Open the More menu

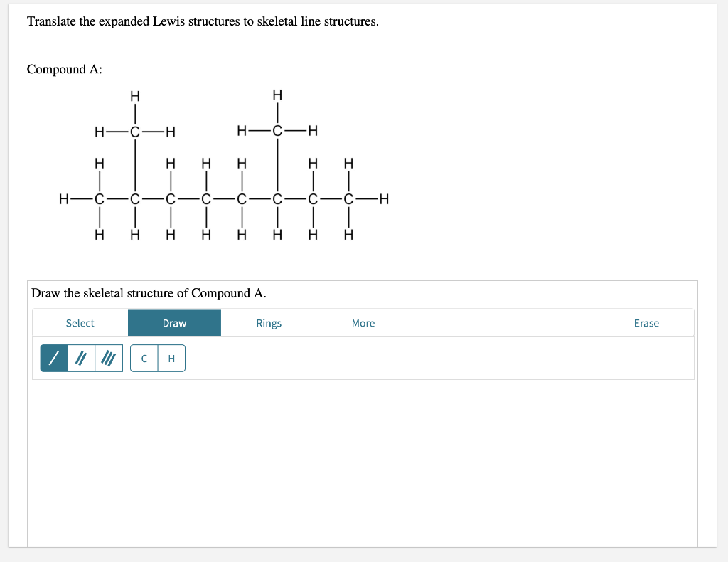[x=363, y=323]
